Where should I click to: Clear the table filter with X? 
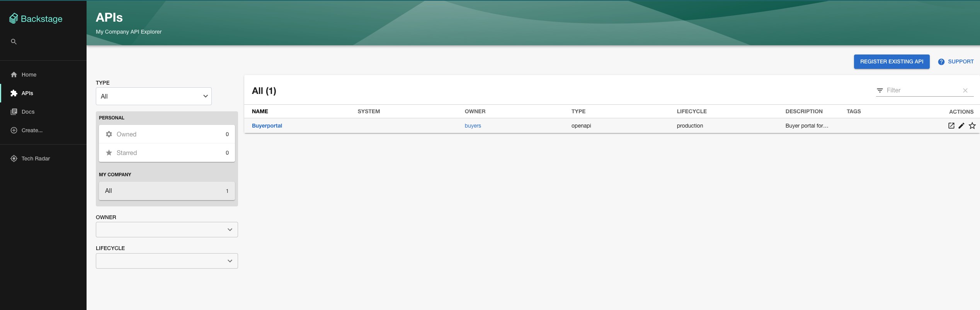[965, 90]
